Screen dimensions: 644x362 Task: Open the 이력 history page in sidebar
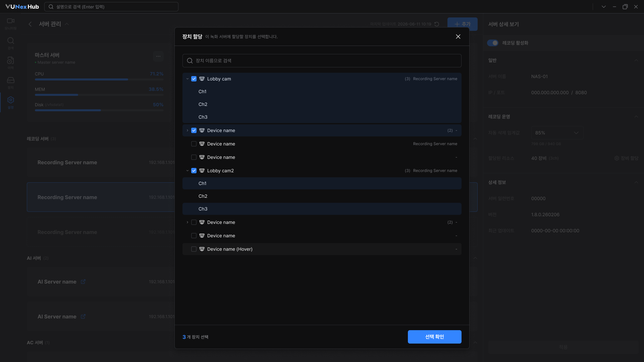tap(11, 63)
